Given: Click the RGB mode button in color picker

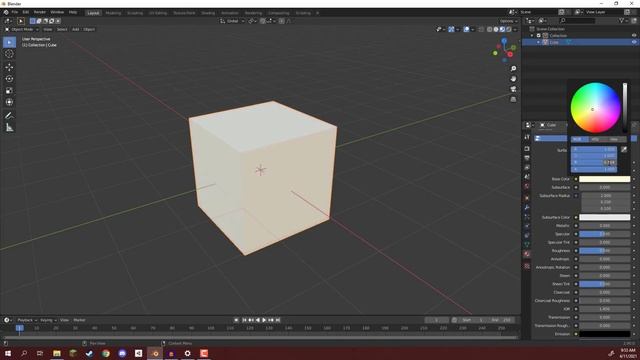Looking at the screenshot, I should (x=580, y=139).
